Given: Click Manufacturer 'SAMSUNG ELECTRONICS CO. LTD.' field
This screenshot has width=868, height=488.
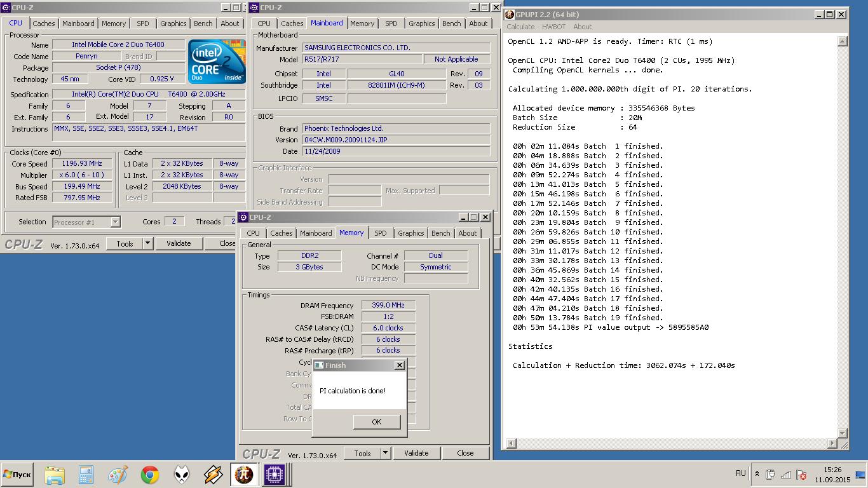Looking at the screenshot, I should point(397,48).
